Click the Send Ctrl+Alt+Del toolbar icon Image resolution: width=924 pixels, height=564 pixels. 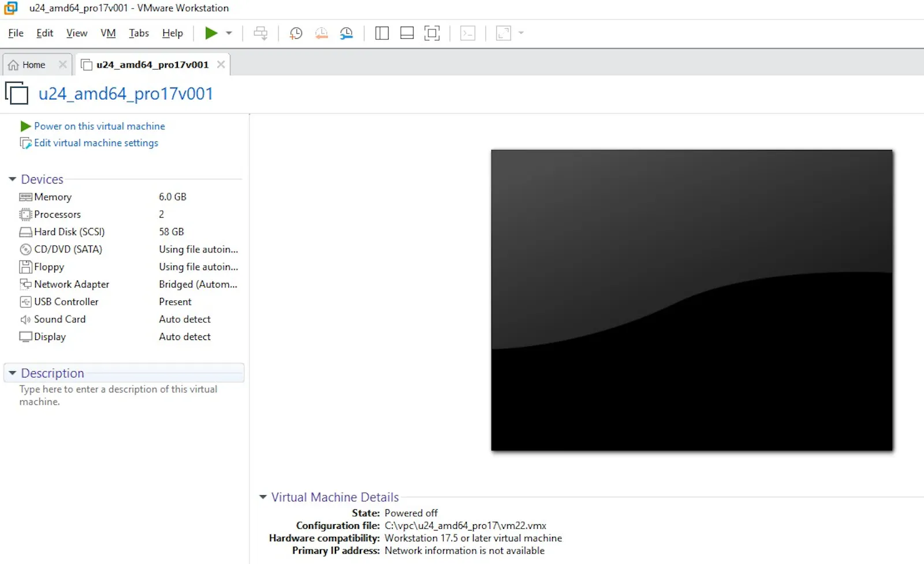[x=260, y=33]
